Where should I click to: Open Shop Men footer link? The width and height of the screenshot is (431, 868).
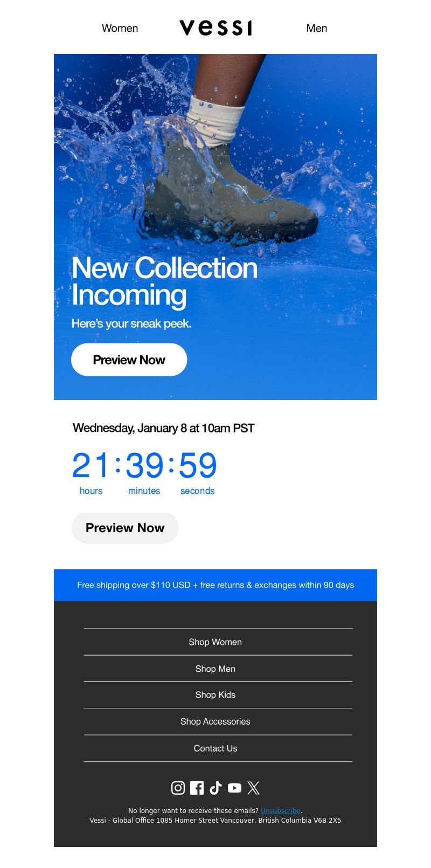tap(215, 669)
